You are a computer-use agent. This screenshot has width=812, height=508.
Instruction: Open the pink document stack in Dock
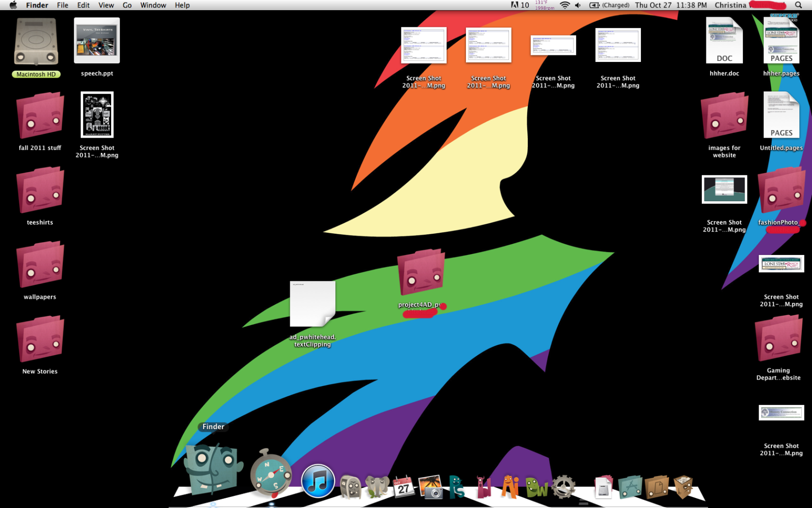click(603, 487)
